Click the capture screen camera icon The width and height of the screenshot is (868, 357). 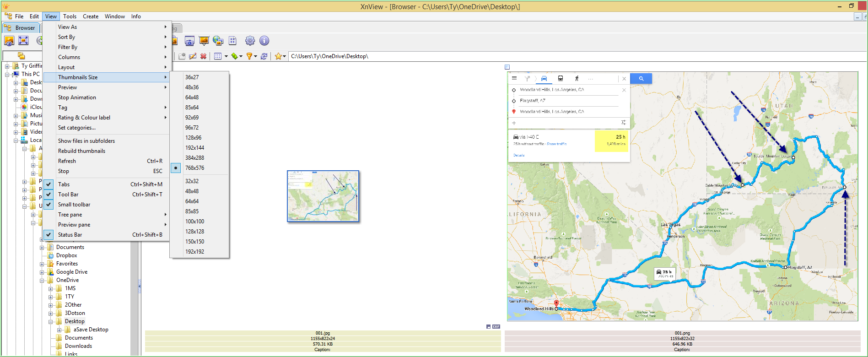coord(189,41)
